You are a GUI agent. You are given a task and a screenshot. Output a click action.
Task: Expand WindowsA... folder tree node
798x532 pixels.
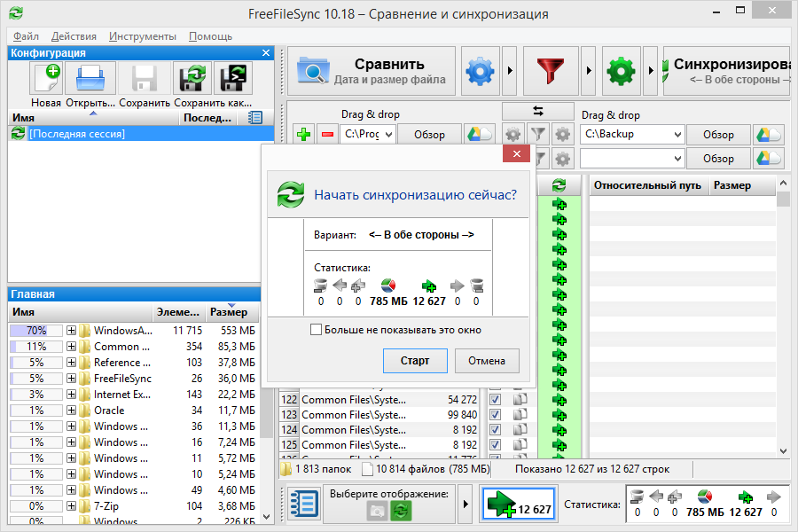coord(71,331)
